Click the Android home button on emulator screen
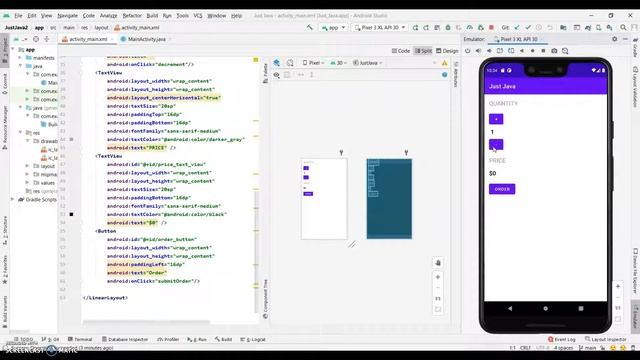The height and width of the screenshot is (360, 640). click(x=545, y=309)
